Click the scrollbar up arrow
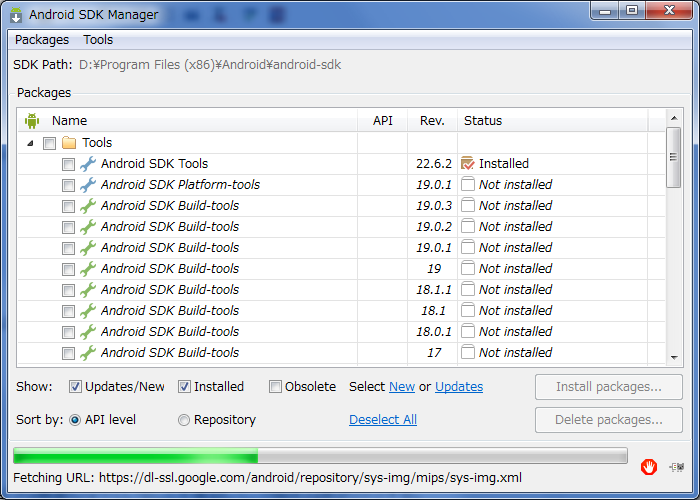 click(x=674, y=118)
